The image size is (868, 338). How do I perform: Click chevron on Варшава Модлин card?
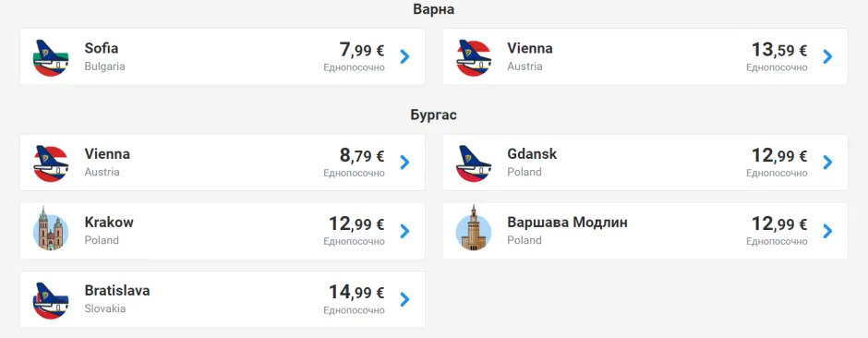click(827, 231)
